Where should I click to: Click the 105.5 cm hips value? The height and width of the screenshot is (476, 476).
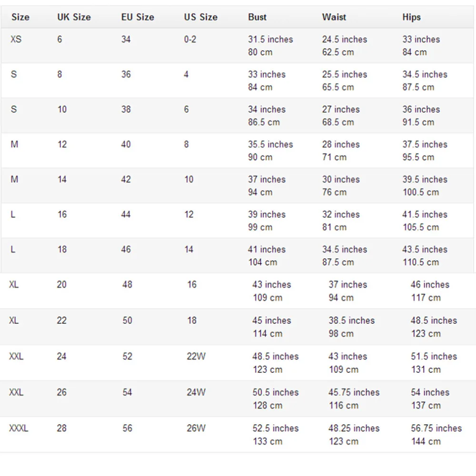click(x=420, y=227)
